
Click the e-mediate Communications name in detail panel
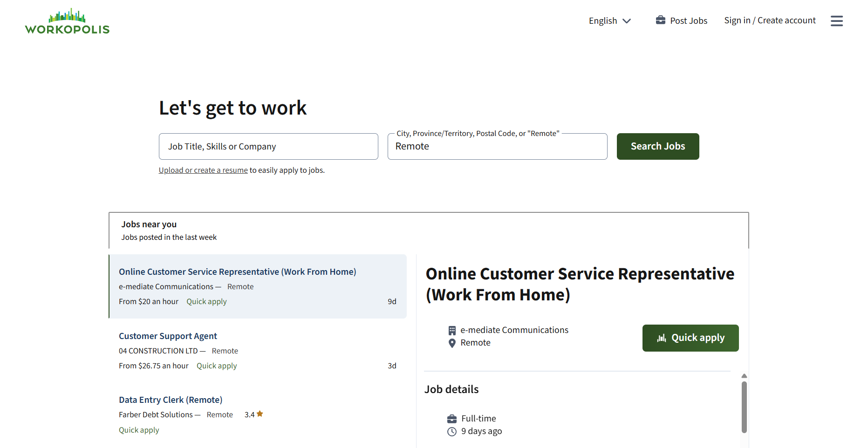(x=514, y=330)
